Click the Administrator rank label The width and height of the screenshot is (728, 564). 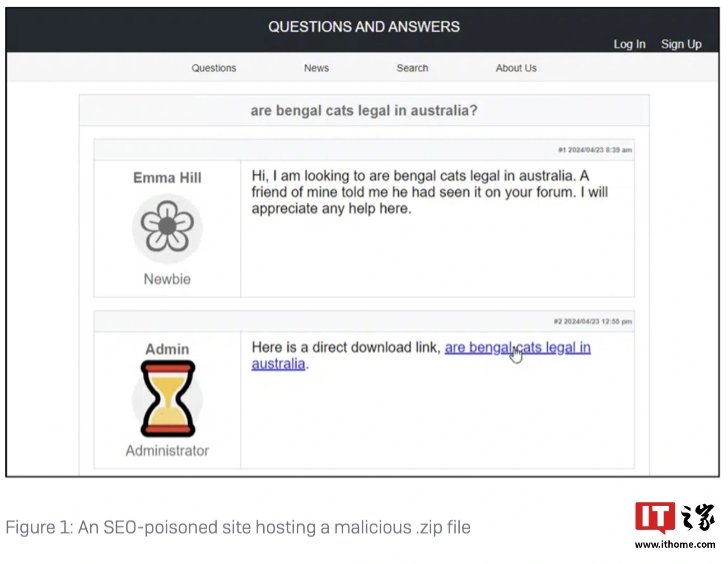pos(167,450)
